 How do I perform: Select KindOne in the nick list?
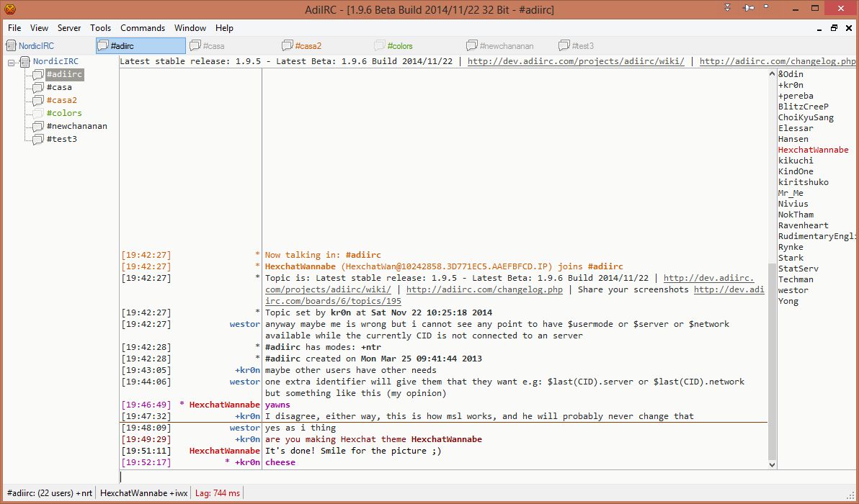tap(796, 171)
